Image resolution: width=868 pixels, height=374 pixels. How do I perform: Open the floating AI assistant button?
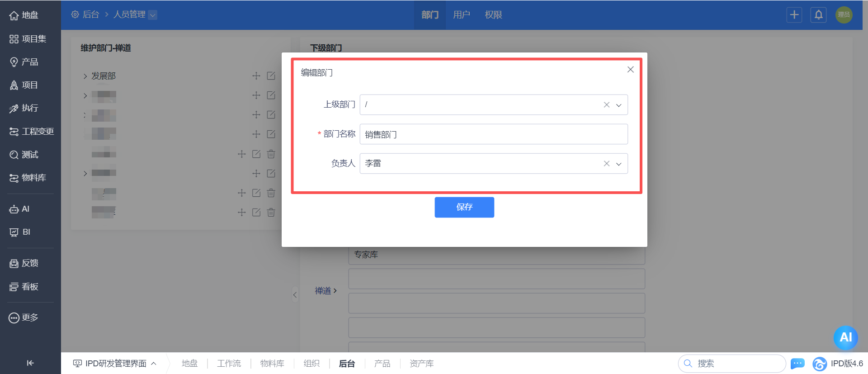[x=845, y=337]
